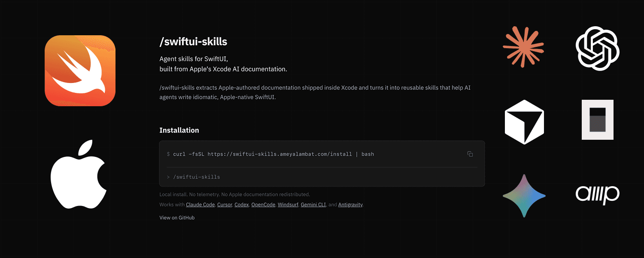The height and width of the screenshot is (258, 644).
Task: Select the Amp wordmark logo
Action: tap(597, 195)
